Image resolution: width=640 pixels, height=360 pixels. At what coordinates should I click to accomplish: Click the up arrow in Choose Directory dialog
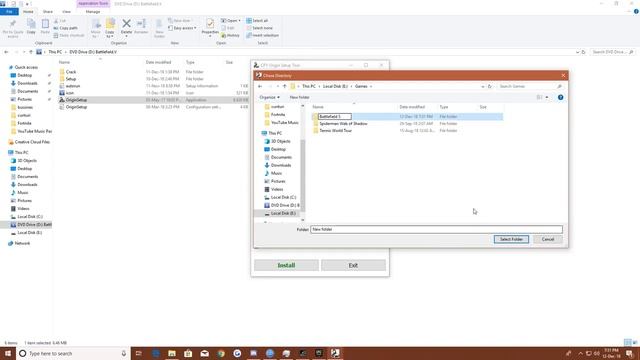[x=284, y=87]
